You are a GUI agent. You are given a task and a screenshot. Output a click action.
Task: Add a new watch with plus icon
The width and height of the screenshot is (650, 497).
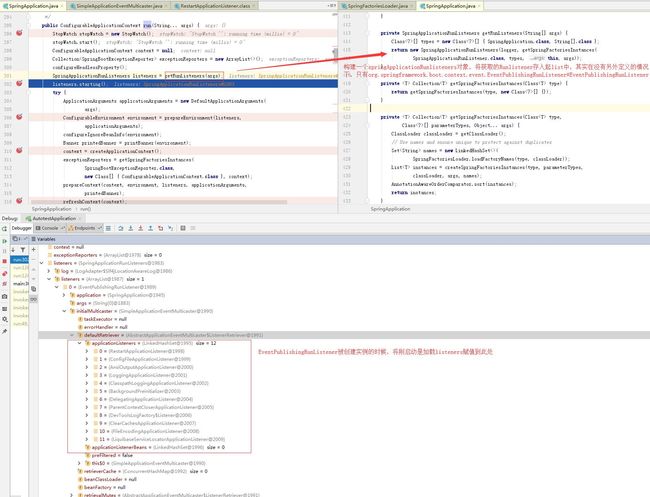point(34,250)
